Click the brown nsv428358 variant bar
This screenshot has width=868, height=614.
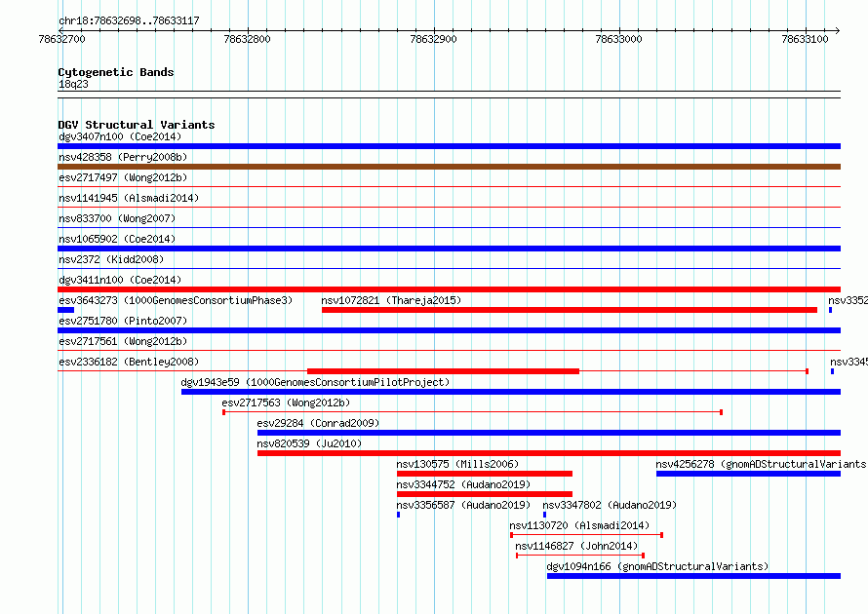449,167
